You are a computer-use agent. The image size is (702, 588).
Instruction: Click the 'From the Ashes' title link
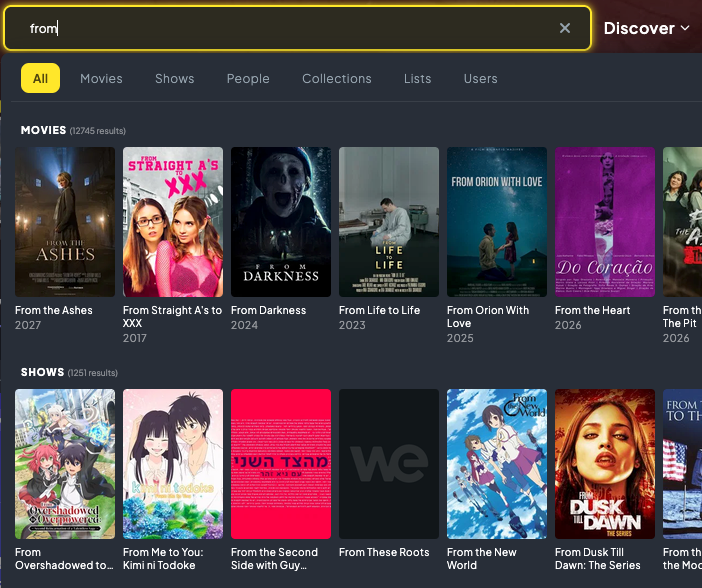[54, 310]
